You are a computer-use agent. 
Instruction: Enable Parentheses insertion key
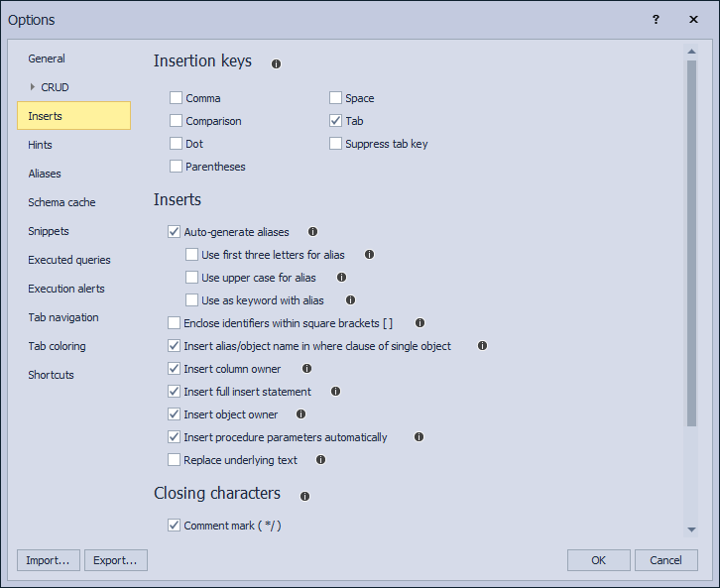176,167
